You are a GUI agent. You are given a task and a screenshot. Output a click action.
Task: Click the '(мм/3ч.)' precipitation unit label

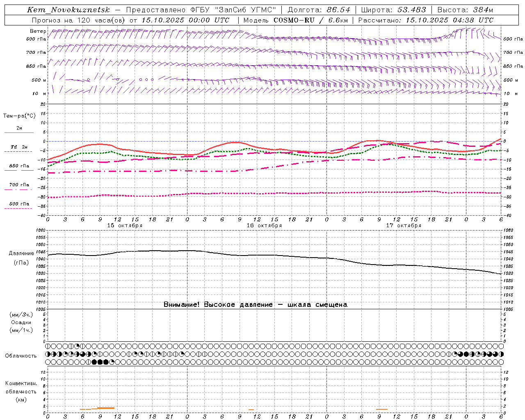[x=21, y=315]
